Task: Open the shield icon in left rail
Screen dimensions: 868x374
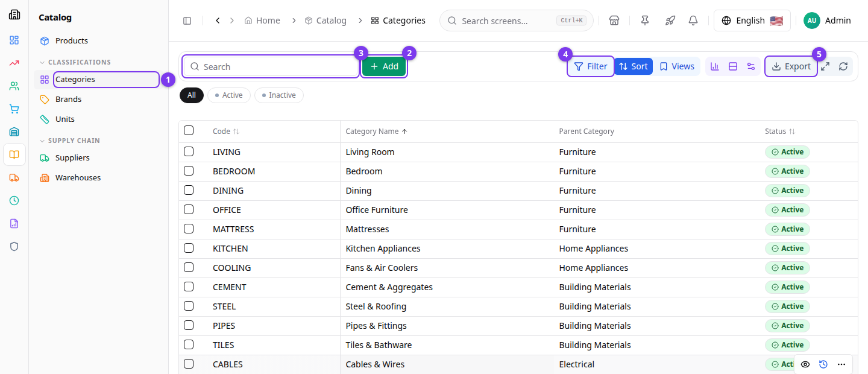Action: tap(14, 246)
